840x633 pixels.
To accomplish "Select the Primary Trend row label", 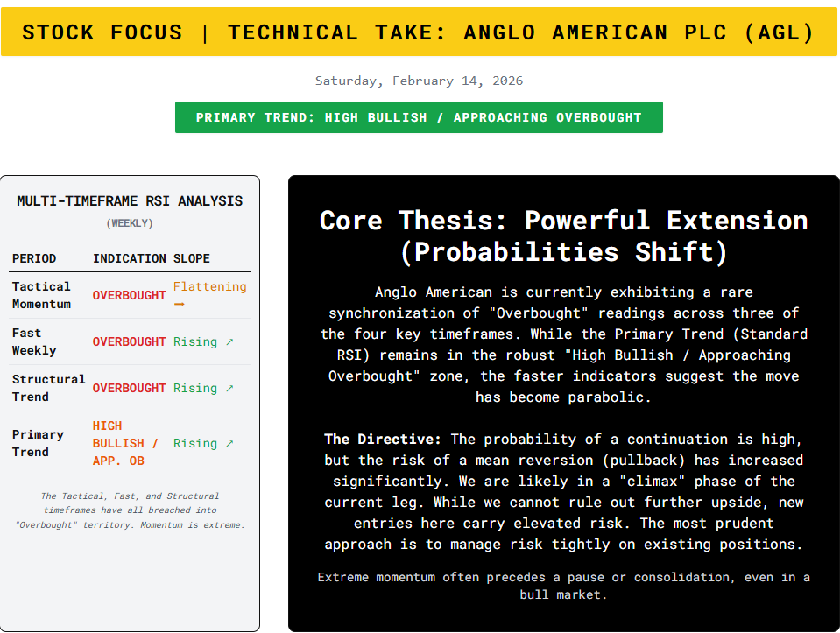I will point(38,443).
